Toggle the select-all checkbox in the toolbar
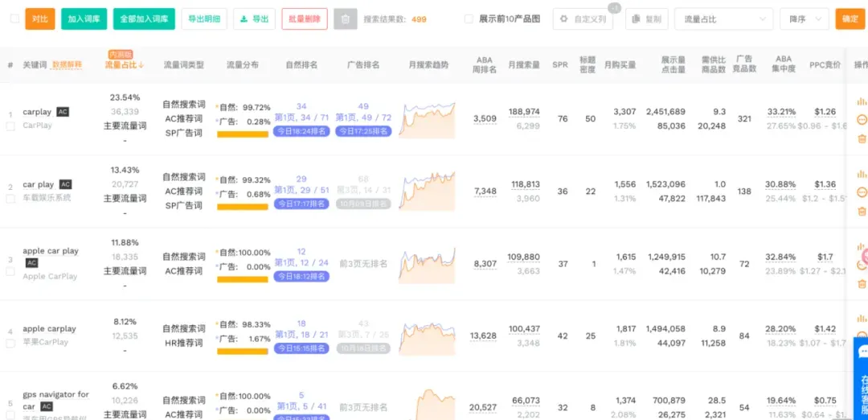This screenshot has height=420, width=868. [15, 19]
